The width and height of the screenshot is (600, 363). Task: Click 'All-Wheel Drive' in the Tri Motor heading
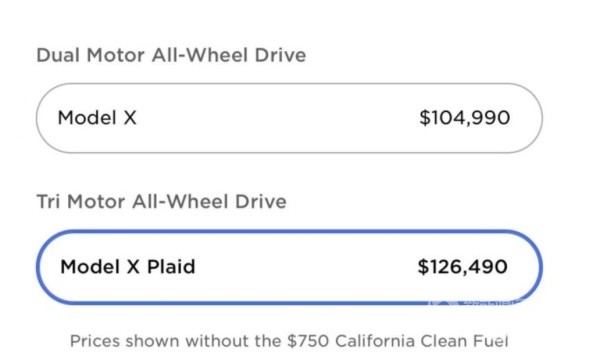pyautogui.click(x=209, y=202)
